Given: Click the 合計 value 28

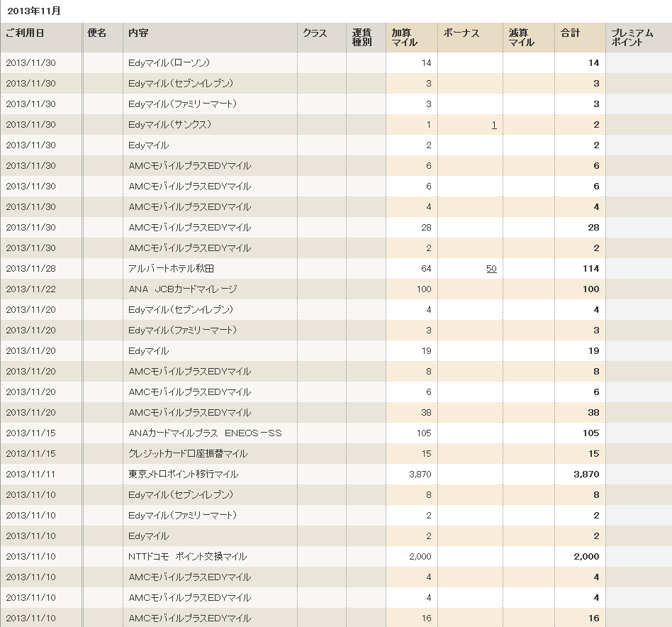Looking at the screenshot, I should pyautogui.click(x=593, y=228).
